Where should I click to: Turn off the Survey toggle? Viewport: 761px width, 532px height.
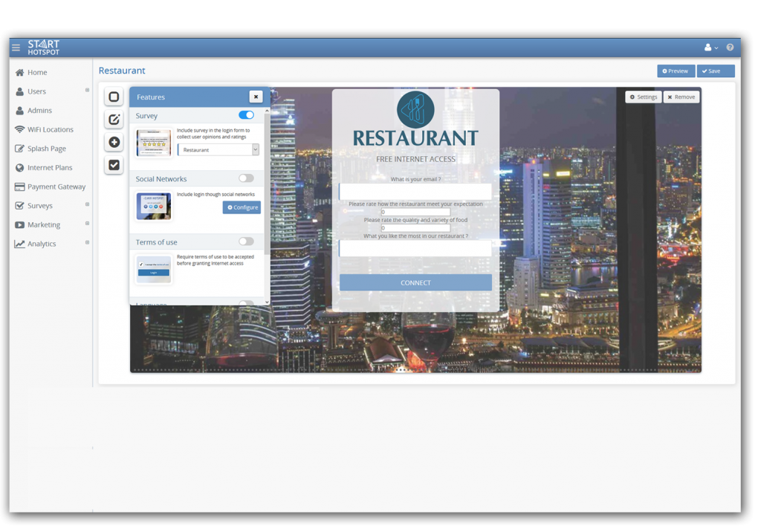tap(246, 115)
